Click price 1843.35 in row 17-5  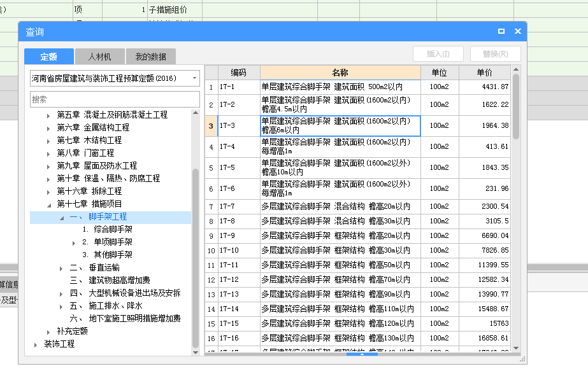(x=485, y=167)
